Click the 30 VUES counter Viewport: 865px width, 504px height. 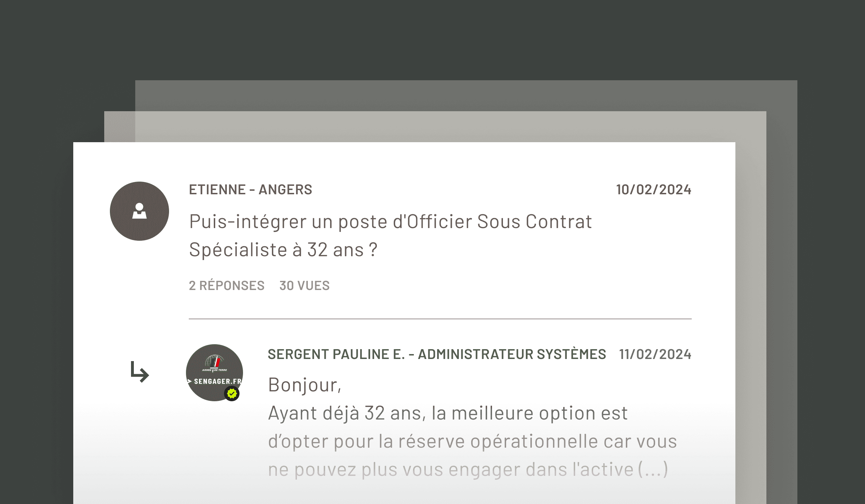[x=304, y=285]
